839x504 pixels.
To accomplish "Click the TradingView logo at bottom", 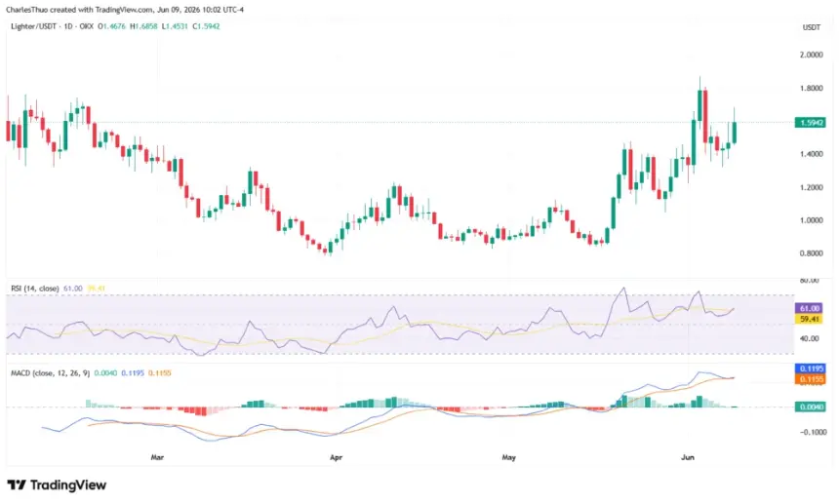I will pyautogui.click(x=57, y=485).
